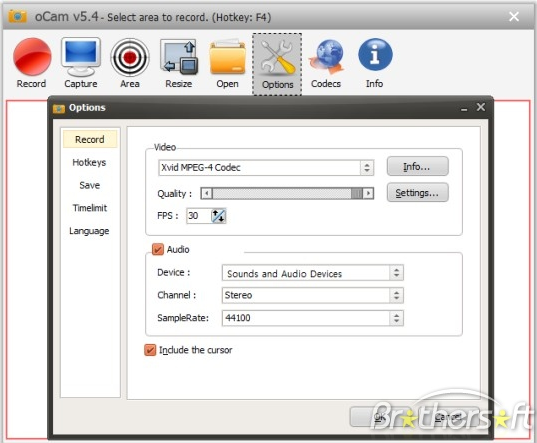Open the Codecs globe icon
Image resolution: width=537 pixels, height=443 pixels.
[326, 57]
